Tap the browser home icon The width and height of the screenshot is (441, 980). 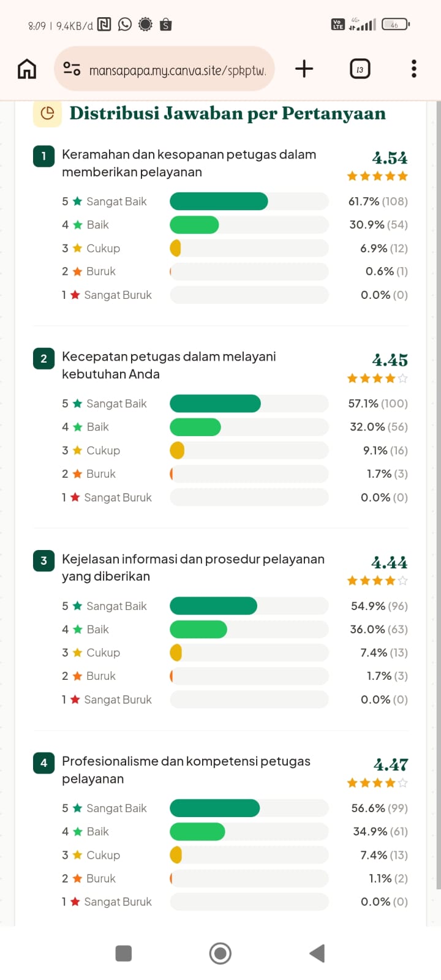(x=27, y=69)
